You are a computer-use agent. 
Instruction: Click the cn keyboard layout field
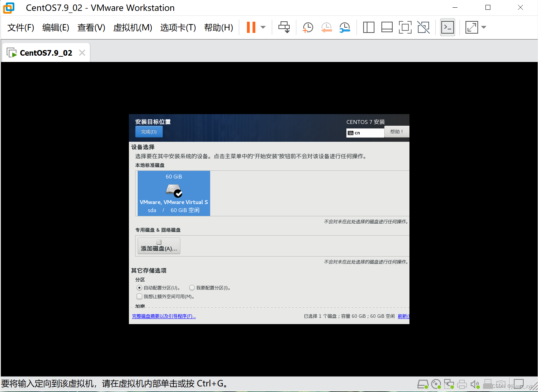pos(365,133)
